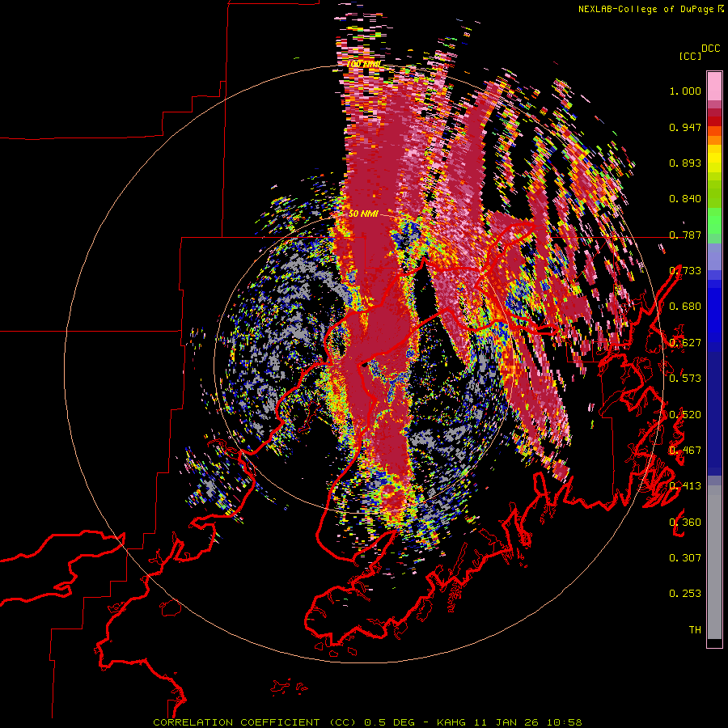Pick the yellow band of the color scale
Screen dimensions: 728x728
714,159
